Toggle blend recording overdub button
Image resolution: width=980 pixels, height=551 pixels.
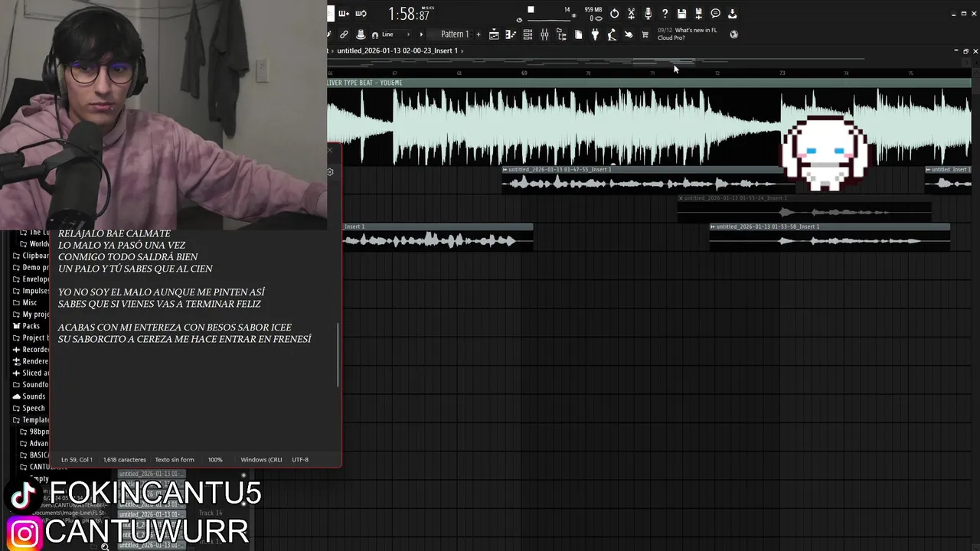pos(344,13)
